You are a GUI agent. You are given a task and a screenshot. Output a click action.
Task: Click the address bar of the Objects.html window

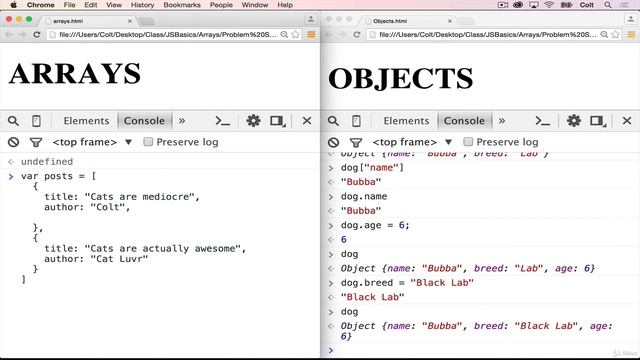(488, 35)
